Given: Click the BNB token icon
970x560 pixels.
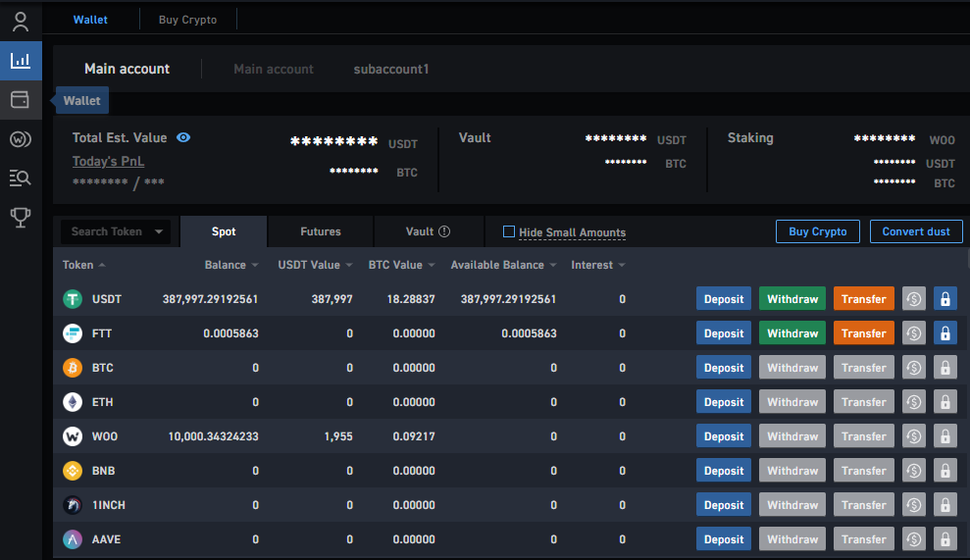Looking at the screenshot, I should tap(73, 471).
